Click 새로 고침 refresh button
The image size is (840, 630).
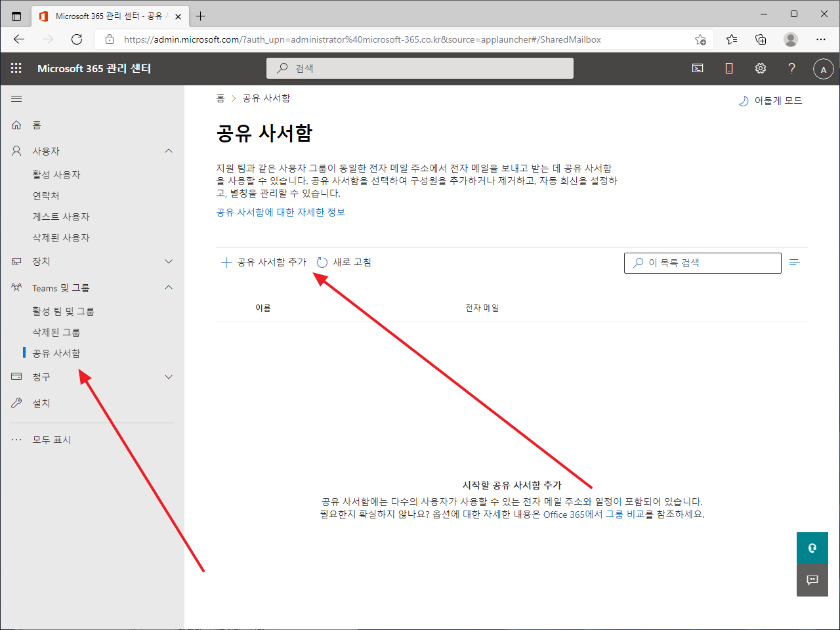coord(344,262)
